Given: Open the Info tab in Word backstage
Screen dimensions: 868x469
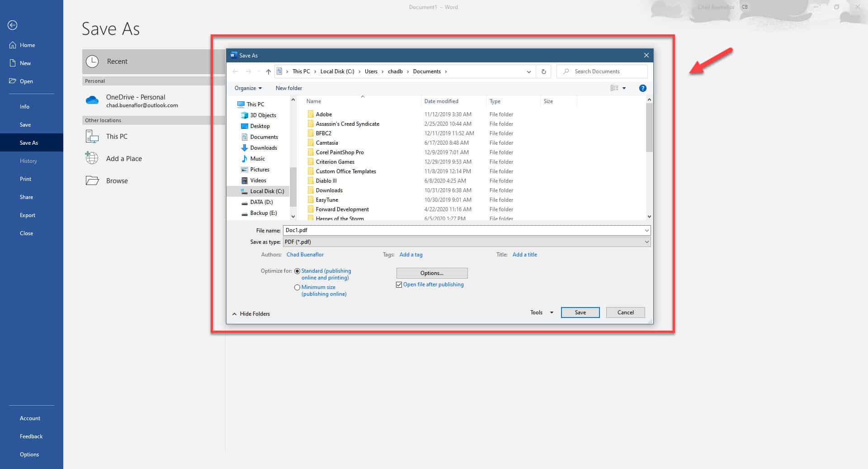Looking at the screenshot, I should point(24,107).
